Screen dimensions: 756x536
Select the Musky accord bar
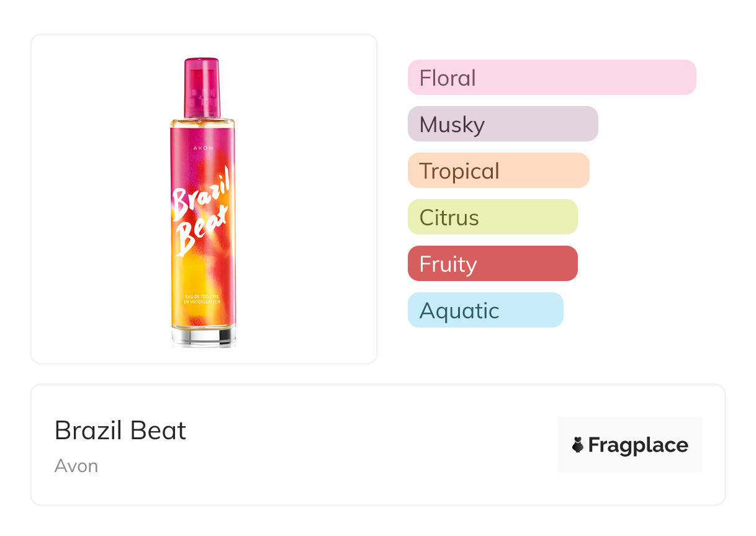click(503, 124)
